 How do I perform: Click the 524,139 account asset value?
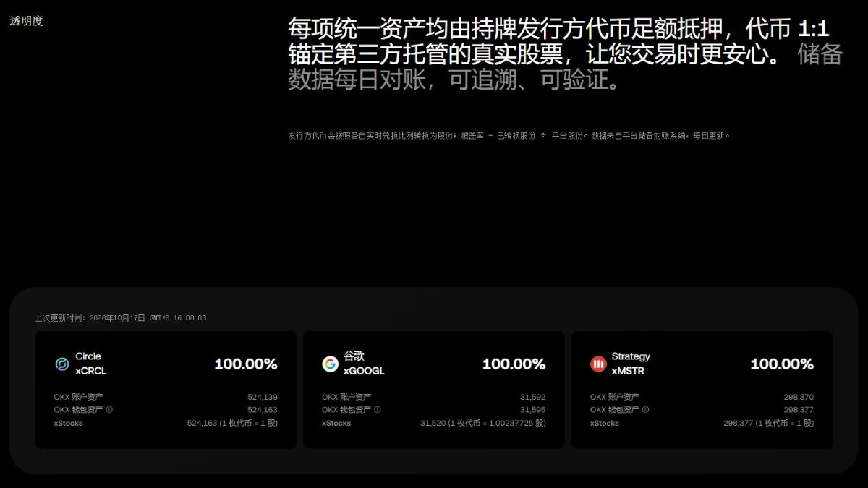click(263, 397)
